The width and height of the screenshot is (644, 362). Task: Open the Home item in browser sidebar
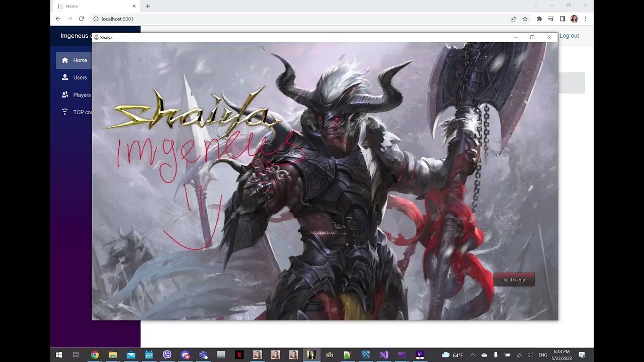[x=74, y=60]
